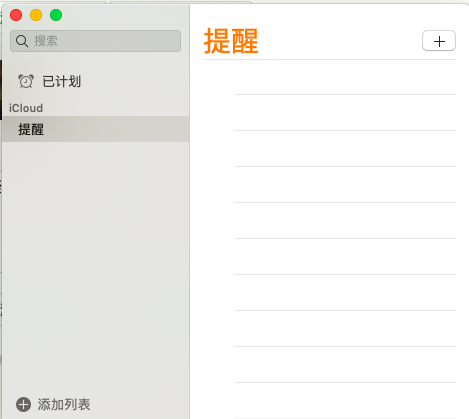This screenshot has height=419, width=469.
Task: Add a new reminder with plus button
Action: [439, 41]
